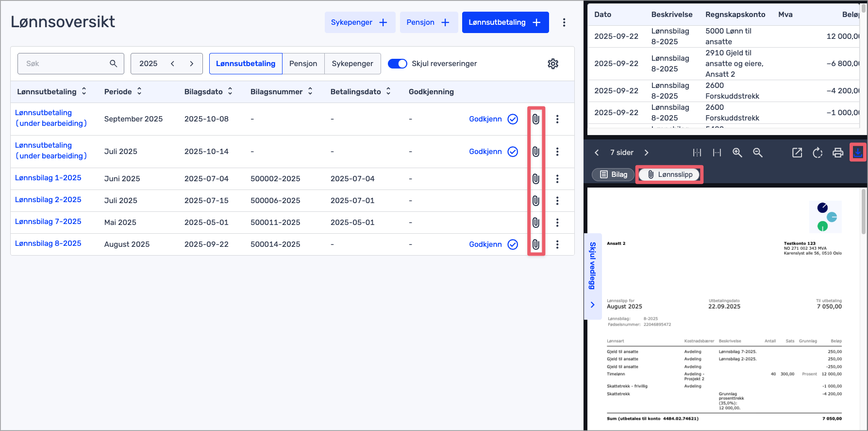
Task: Go to next year after 2025
Action: [x=192, y=64]
